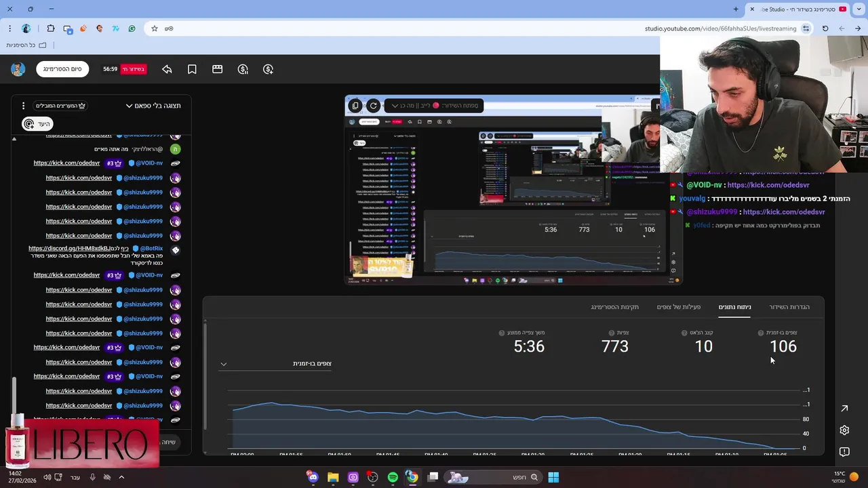This screenshot has width=868, height=488.
Task: Open Discord from the taskbar
Action: (x=313, y=477)
